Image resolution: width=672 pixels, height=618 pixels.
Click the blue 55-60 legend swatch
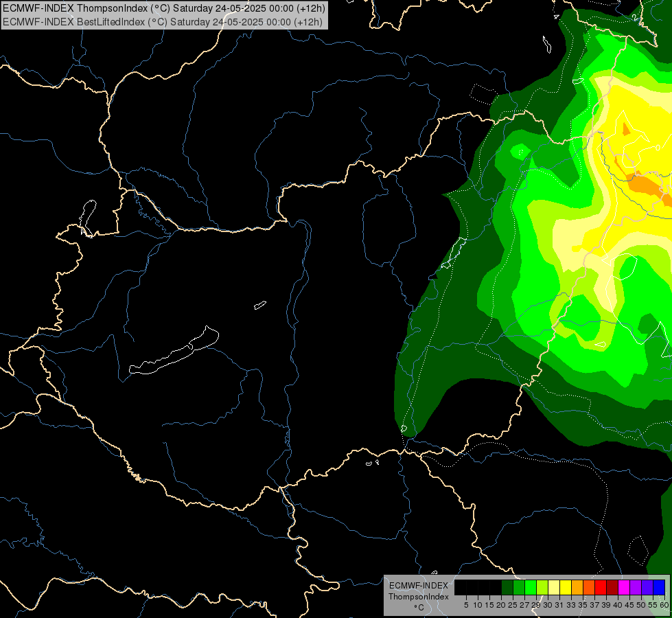[659, 587]
